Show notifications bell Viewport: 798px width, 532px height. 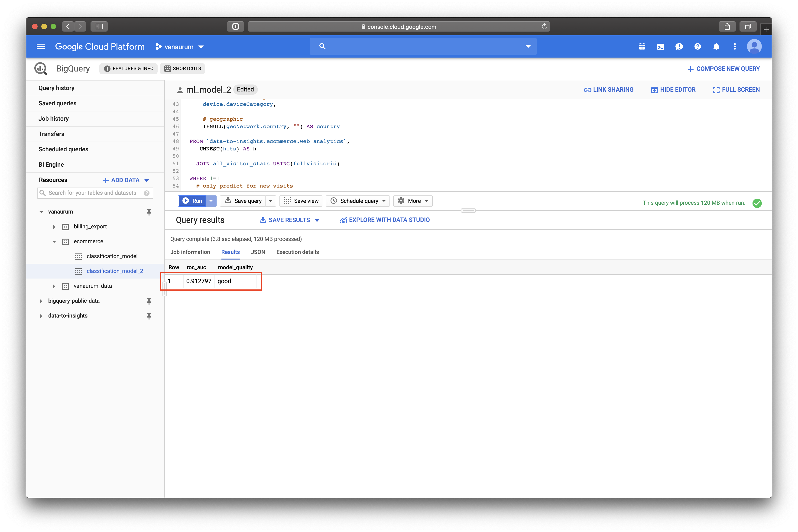point(716,47)
